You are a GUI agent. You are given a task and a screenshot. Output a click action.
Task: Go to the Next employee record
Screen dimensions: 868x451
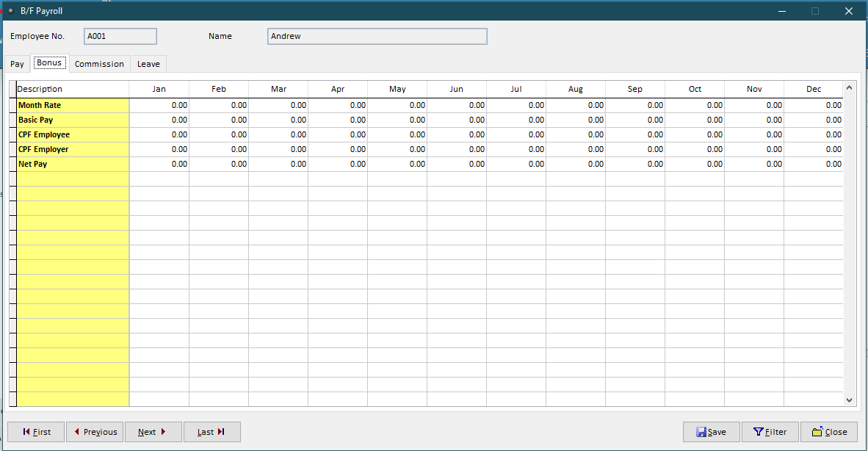point(153,432)
